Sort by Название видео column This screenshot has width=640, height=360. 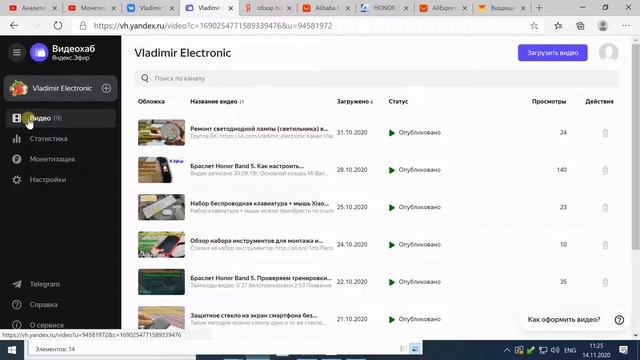[x=217, y=101]
